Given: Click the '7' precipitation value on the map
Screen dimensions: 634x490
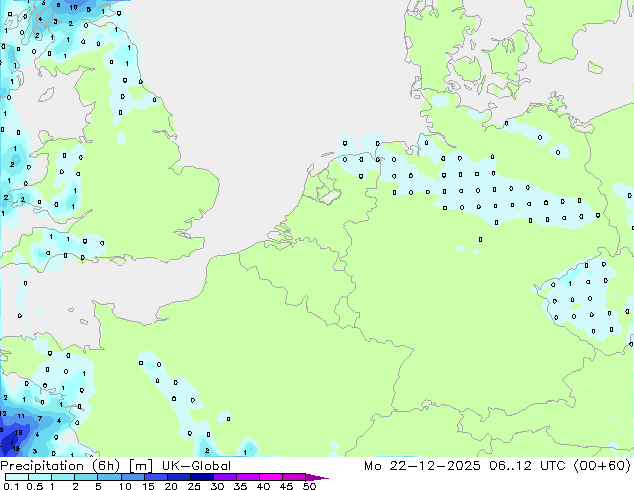Looking at the screenshot, I should pyautogui.click(x=40, y=418).
